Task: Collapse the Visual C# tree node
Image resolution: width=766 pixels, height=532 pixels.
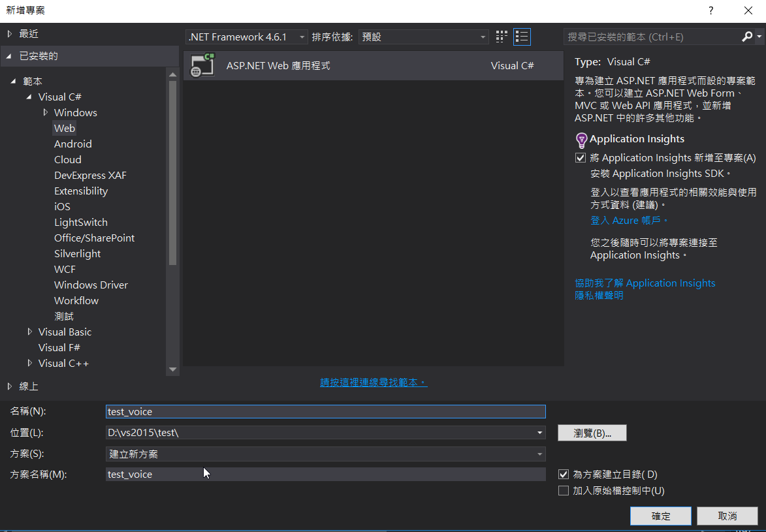Action: [x=29, y=97]
